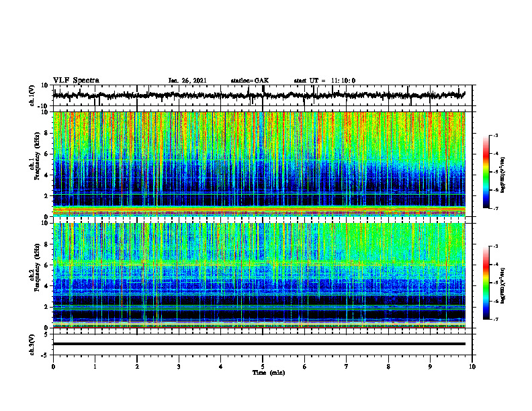The image size is (532, 411).
Task: Click time axis tick label "3"
Action: (x=179, y=367)
